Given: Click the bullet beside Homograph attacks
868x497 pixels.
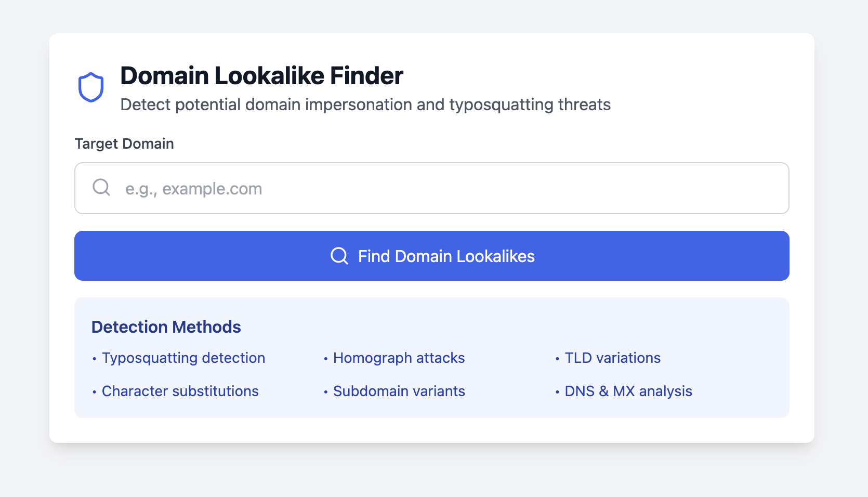Looking at the screenshot, I should (325, 359).
